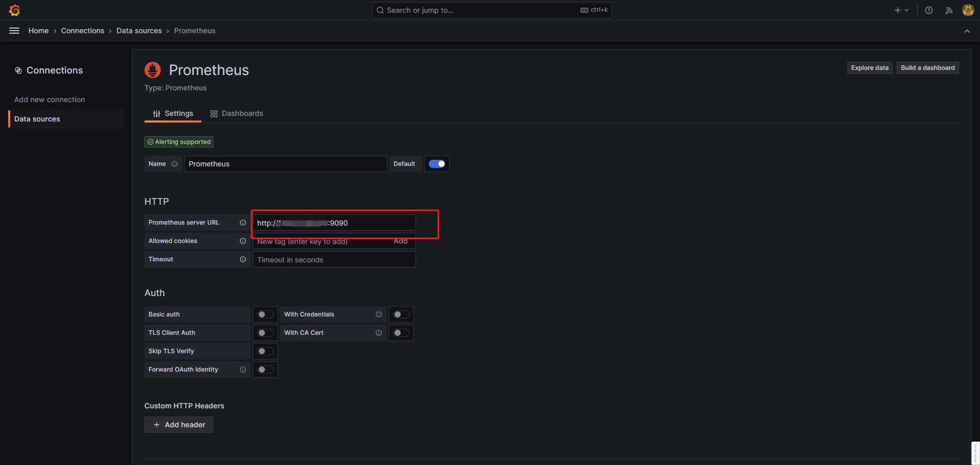Click the keyboard shortcut ctrl+k icon
Image resolution: width=980 pixels, height=465 pixels.
coord(584,10)
